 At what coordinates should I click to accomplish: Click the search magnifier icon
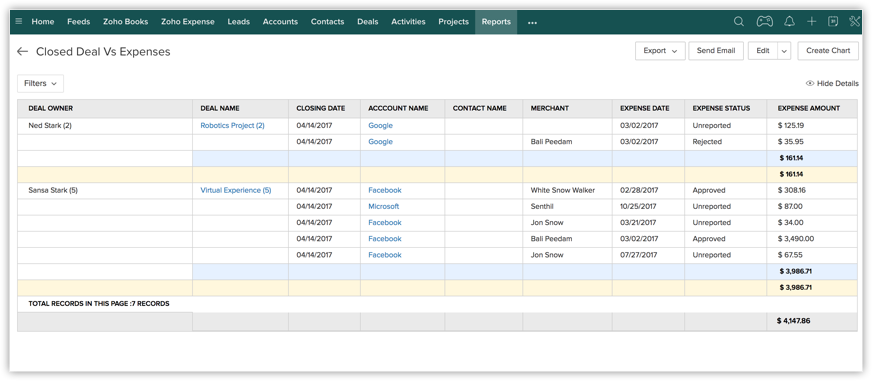point(739,22)
